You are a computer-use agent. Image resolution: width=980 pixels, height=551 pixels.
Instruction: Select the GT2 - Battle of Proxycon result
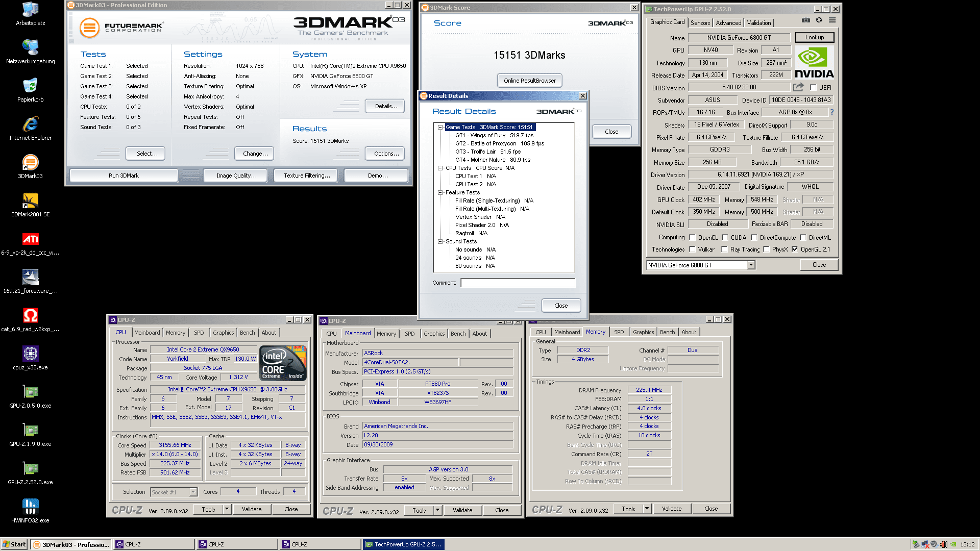pyautogui.click(x=500, y=143)
